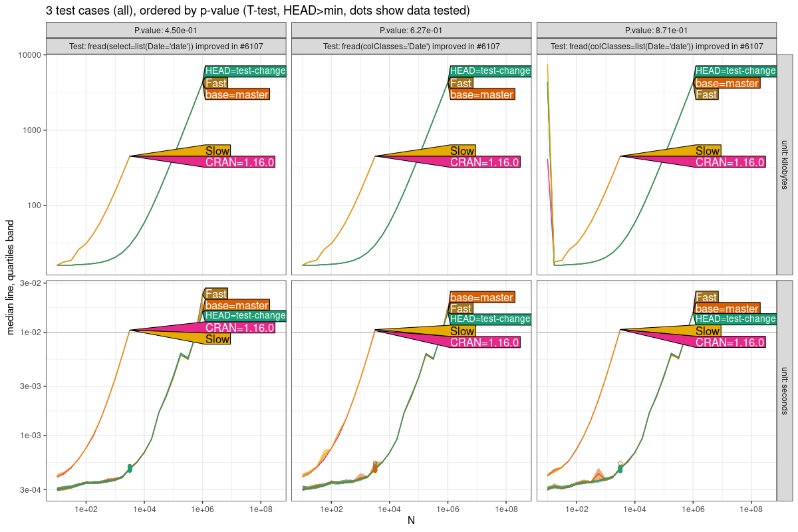798x532 pixels.
Task: Click yellow Slow label in top-left kilobytes panel
Action: 217,151
